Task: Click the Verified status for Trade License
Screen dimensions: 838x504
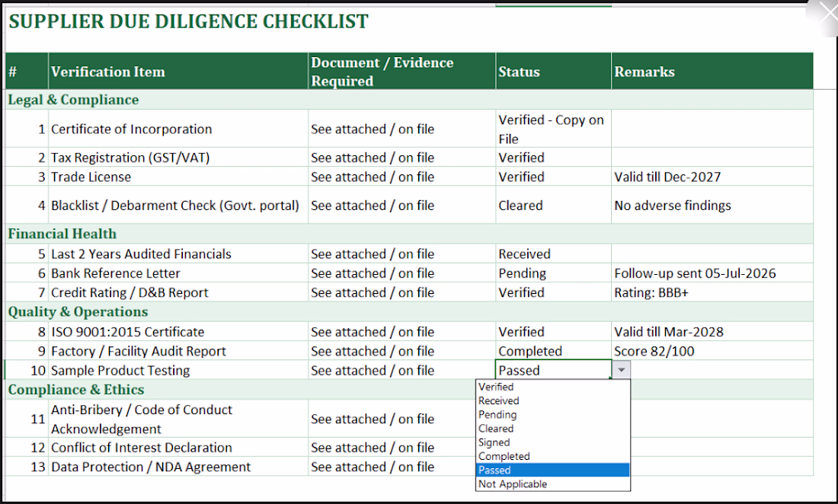Action: point(554,177)
